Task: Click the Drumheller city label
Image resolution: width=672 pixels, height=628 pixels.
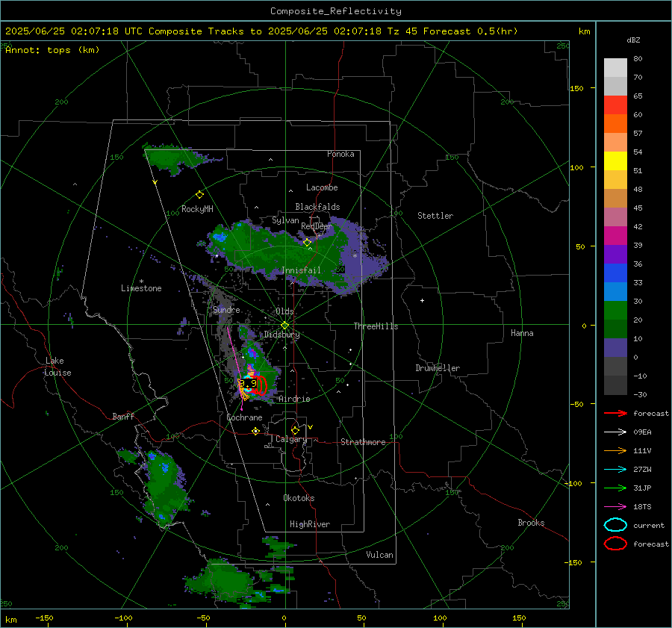Action: [x=438, y=368]
